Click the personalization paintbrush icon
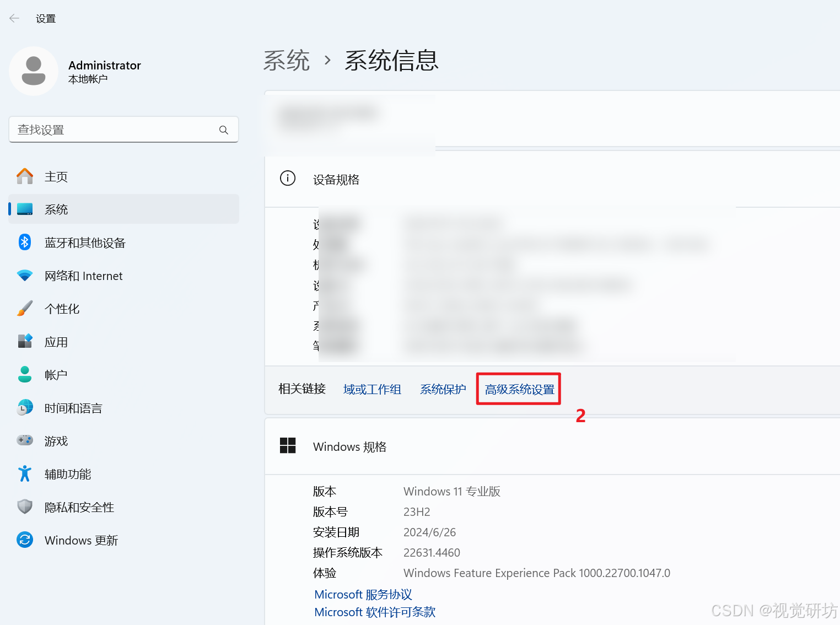This screenshot has height=625, width=840. pos(25,309)
